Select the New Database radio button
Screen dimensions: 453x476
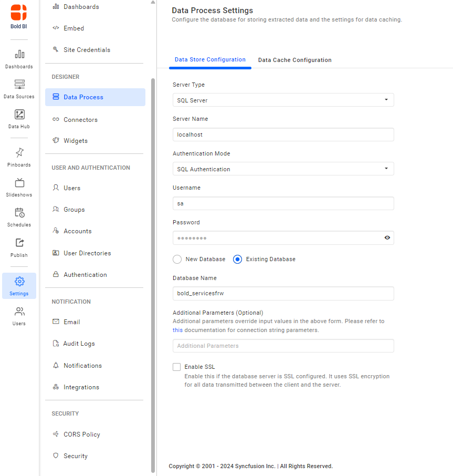(177, 260)
